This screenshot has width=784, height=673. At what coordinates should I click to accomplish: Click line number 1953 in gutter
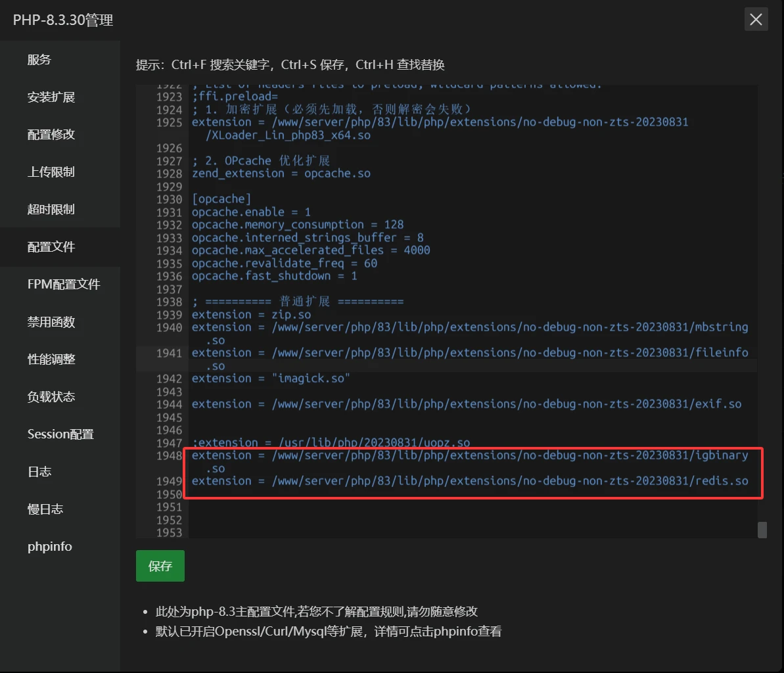pyautogui.click(x=170, y=533)
